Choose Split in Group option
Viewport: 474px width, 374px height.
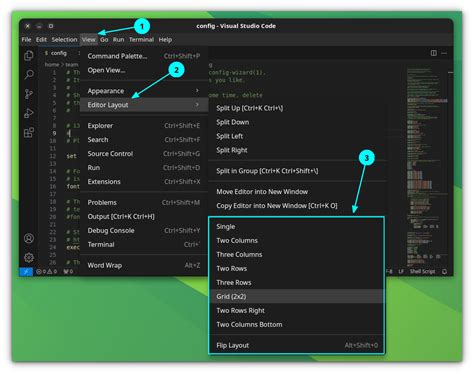(x=298, y=171)
